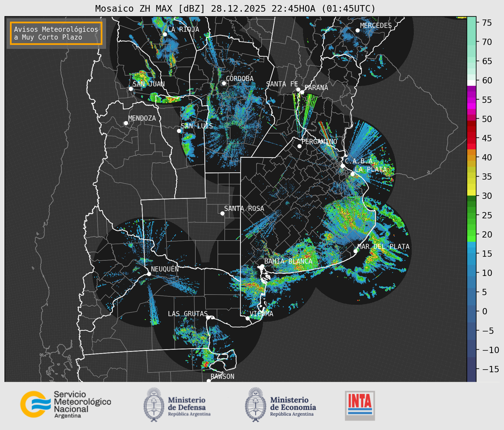Click the BAHÍA BLANCA label
Image resolution: width=504 pixels, height=430 pixels.
tap(288, 261)
